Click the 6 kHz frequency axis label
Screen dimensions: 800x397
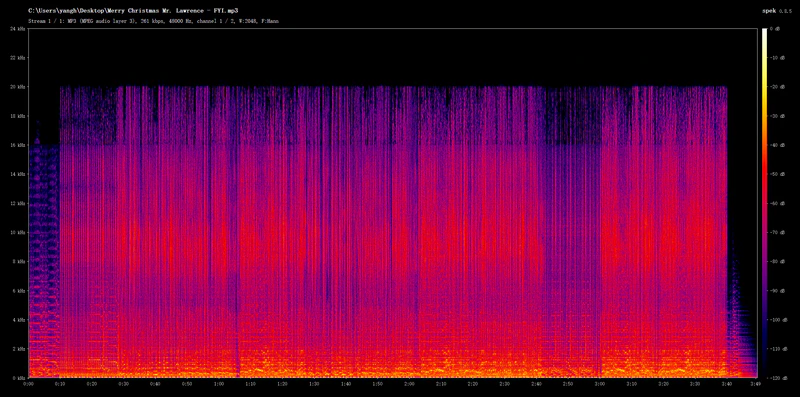coord(18,290)
